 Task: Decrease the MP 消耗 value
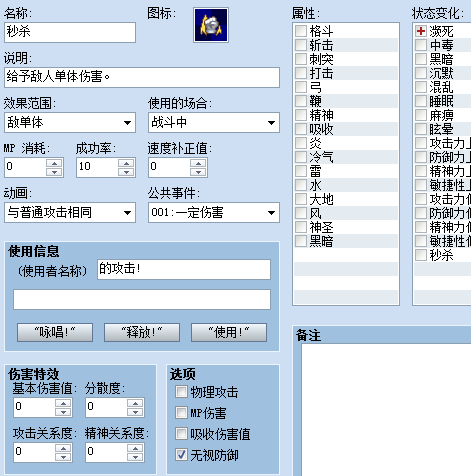[54, 172]
